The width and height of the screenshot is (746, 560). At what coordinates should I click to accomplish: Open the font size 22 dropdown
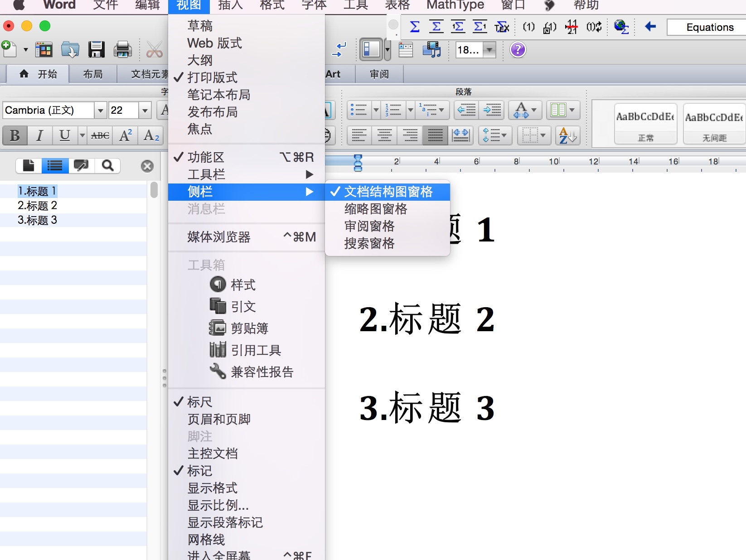(x=145, y=110)
